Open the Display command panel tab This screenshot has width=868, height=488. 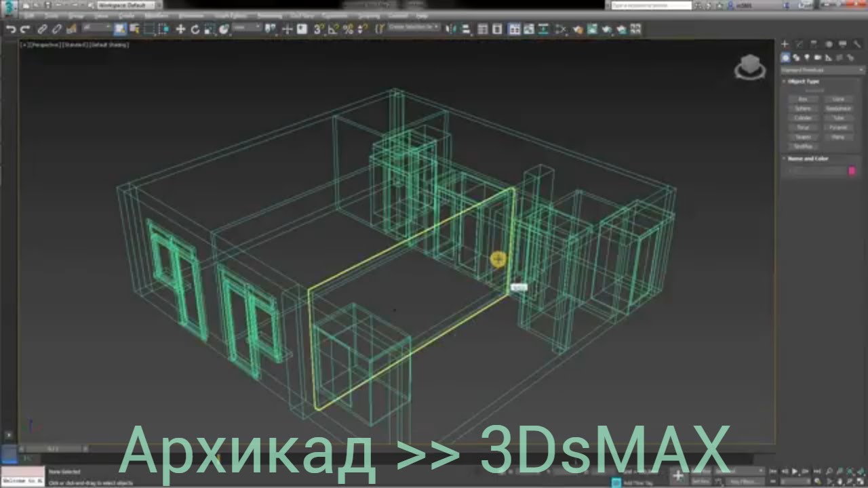843,45
